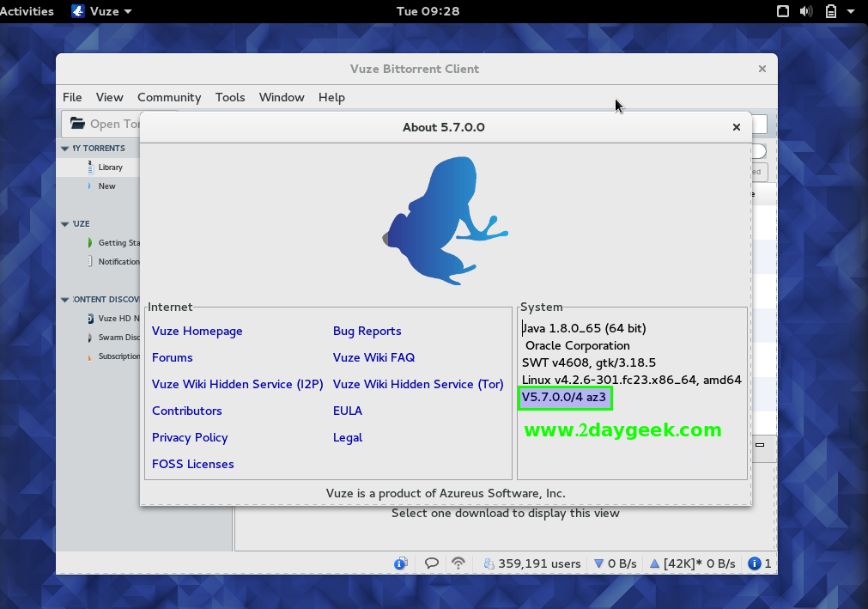868x609 pixels.
Task: Click the upload speed [42K]* indicator
Action: 693,563
